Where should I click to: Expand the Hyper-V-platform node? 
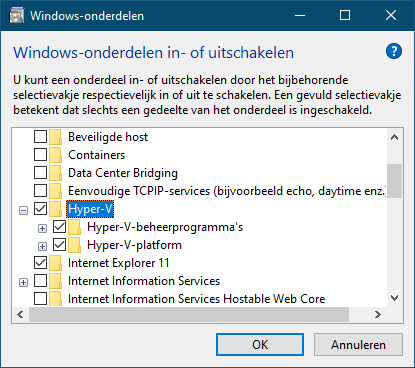pos(42,246)
